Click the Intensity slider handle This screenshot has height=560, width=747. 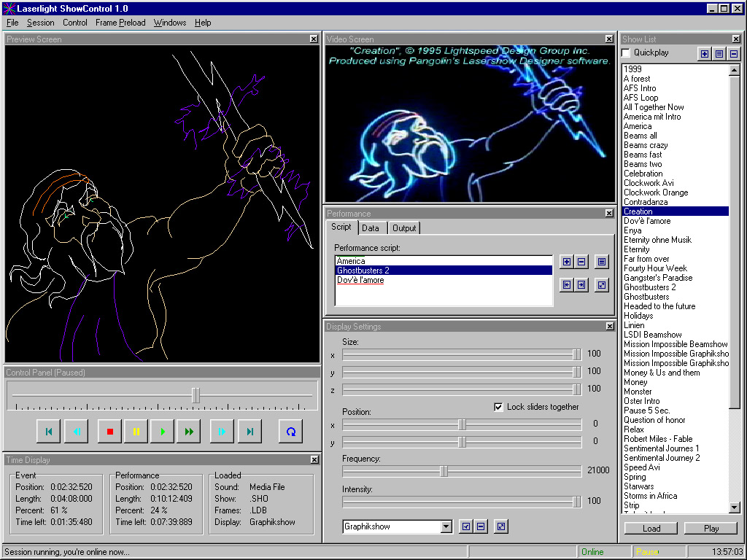[576, 502]
